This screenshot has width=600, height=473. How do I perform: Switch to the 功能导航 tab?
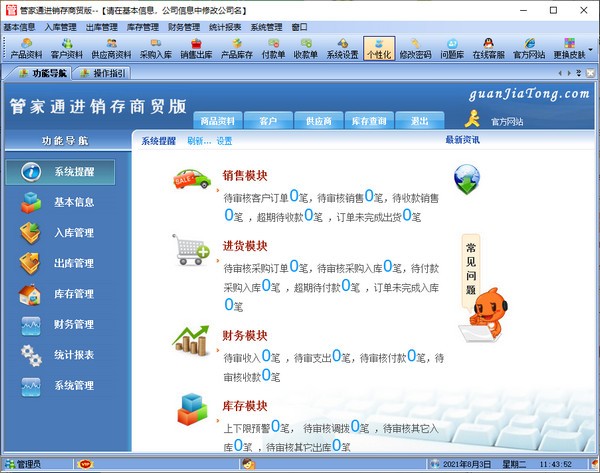pos(43,73)
